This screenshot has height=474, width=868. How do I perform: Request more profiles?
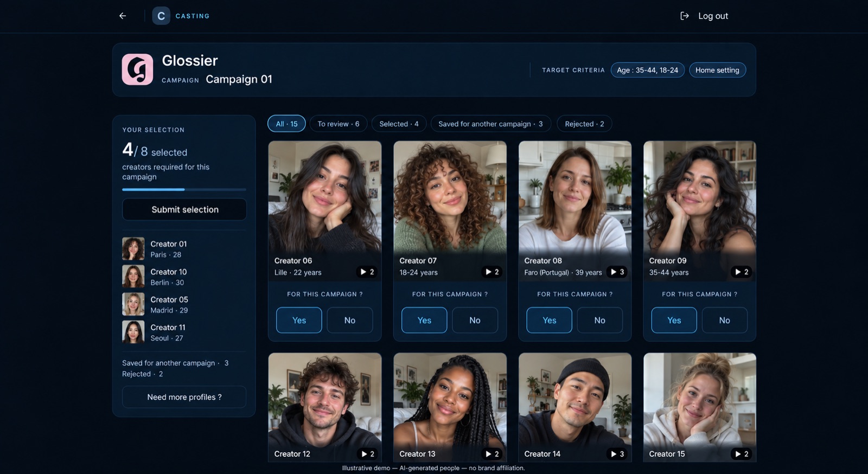click(x=184, y=397)
